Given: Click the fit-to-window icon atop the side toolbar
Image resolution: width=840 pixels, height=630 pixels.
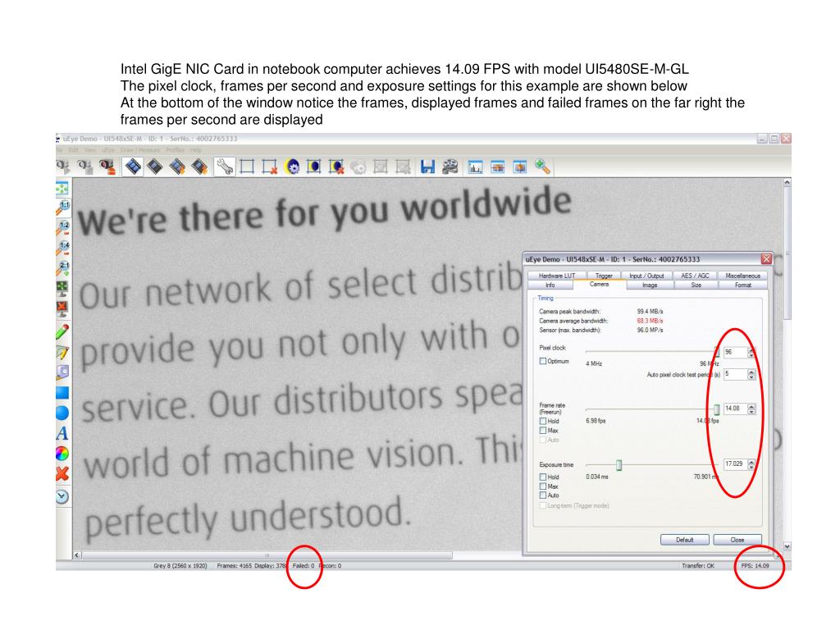Looking at the screenshot, I should point(62,188).
